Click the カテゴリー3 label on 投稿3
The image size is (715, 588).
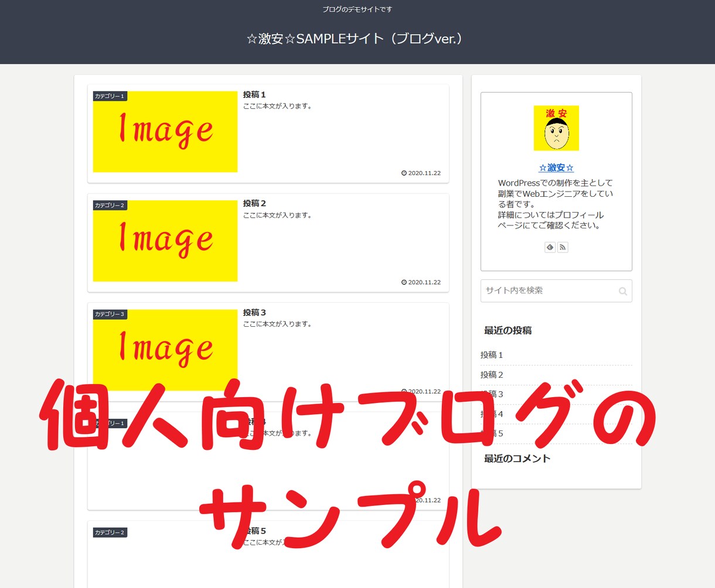(110, 314)
